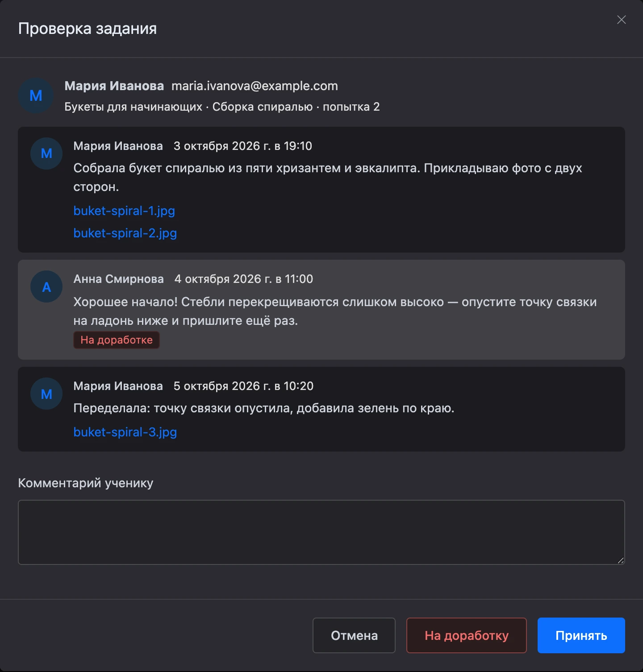643x672 pixels.
Task: Click the message starting Собрала букет спиралью
Action: pos(328,177)
